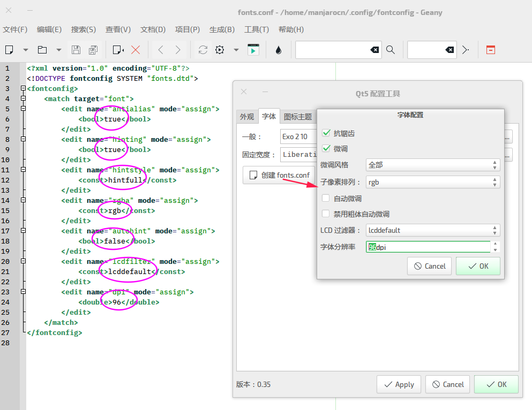Open the 工具(T) menu
532x410 pixels.
coord(257,29)
